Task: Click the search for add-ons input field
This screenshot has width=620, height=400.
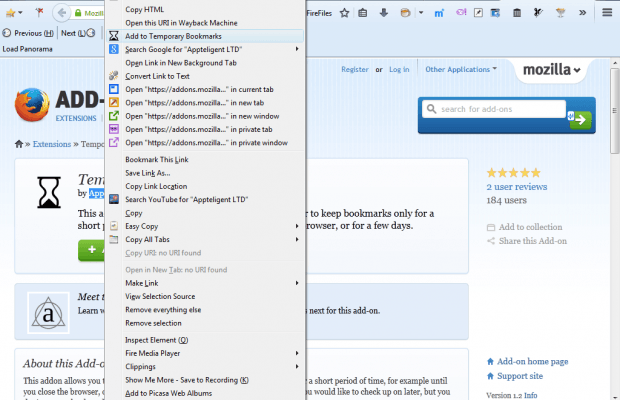Action: [x=494, y=109]
